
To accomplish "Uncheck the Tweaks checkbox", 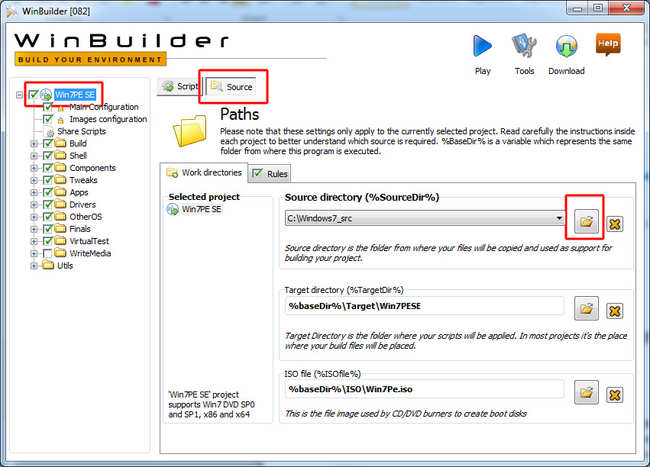I will [x=48, y=180].
